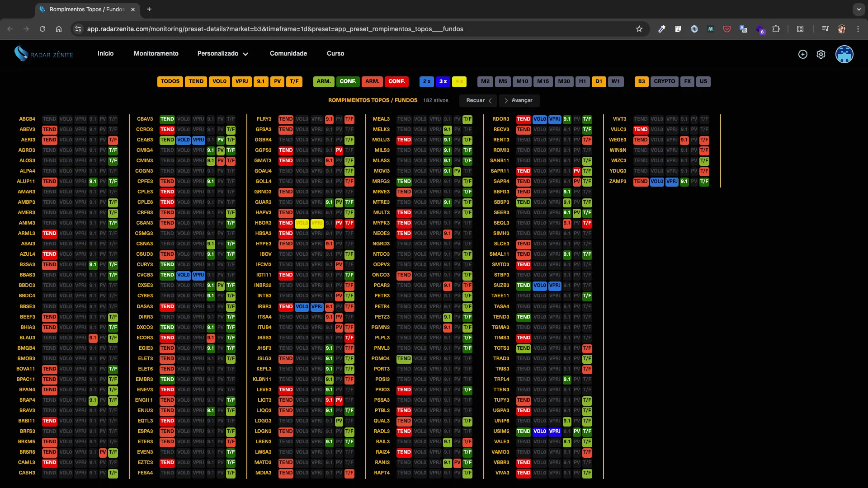Screen dimensions: 868x488
Task: Reload the page with refresh icon
Action: coord(42,29)
